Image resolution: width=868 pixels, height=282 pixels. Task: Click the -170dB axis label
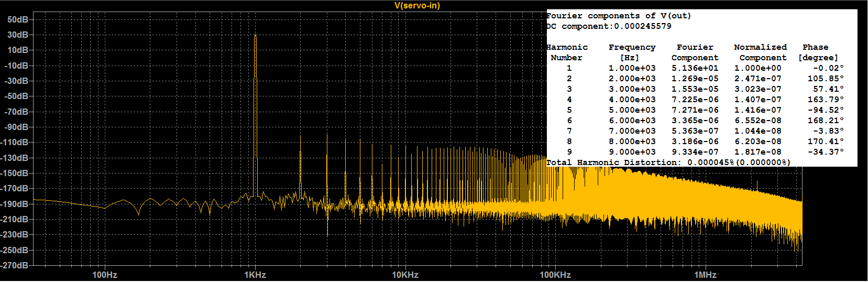[x=15, y=188]
